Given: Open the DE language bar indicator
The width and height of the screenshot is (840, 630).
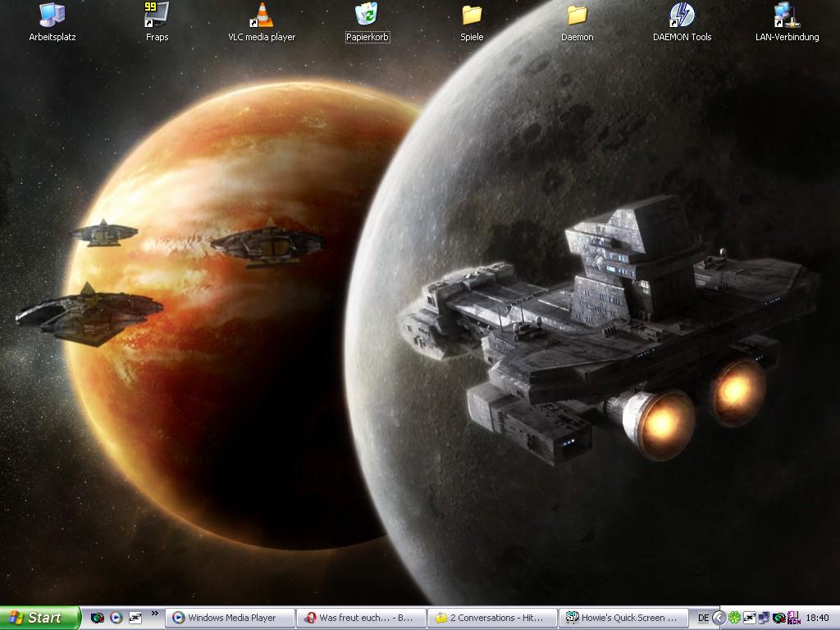Looking at the screenshot, I should 703,619.
